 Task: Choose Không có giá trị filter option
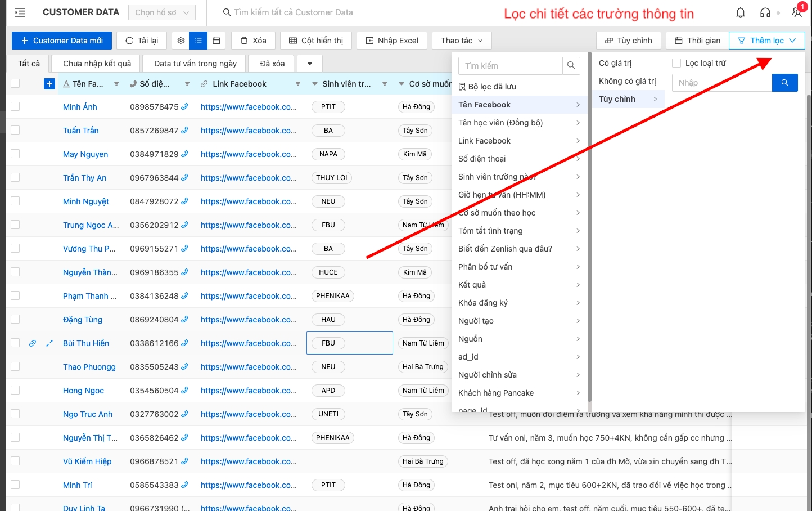(627, 81)
